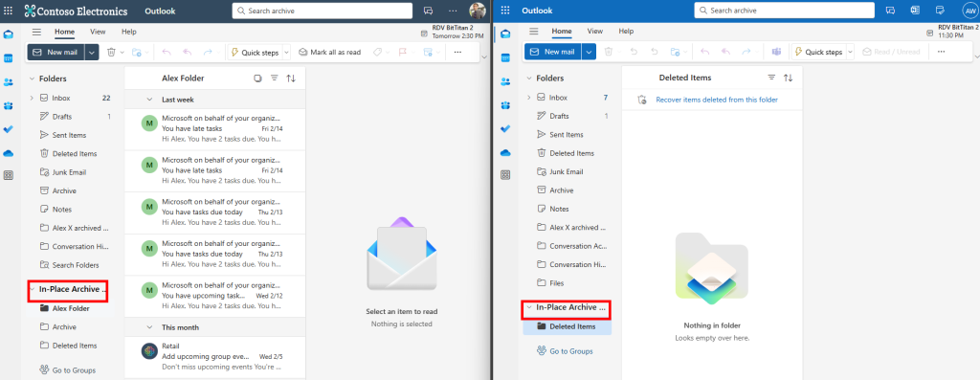Click Quick steps button in right window
Viewport: 980px width, 380px height.
pyautogui.click(x=818, y=52)
